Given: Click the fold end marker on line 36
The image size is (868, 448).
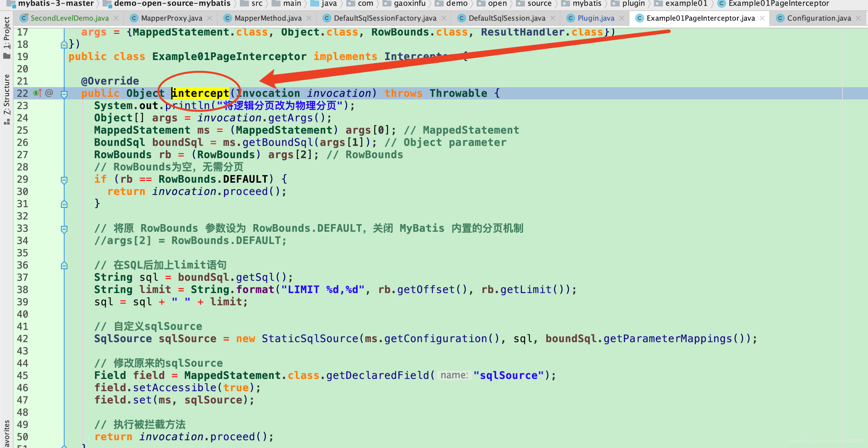Looking at the screenshot, I should tap(64, 265).
